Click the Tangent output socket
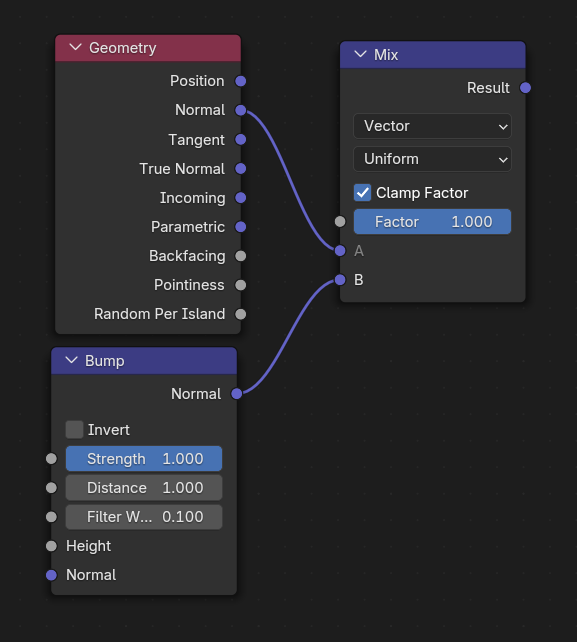The image size is (577, 642). 241,140
